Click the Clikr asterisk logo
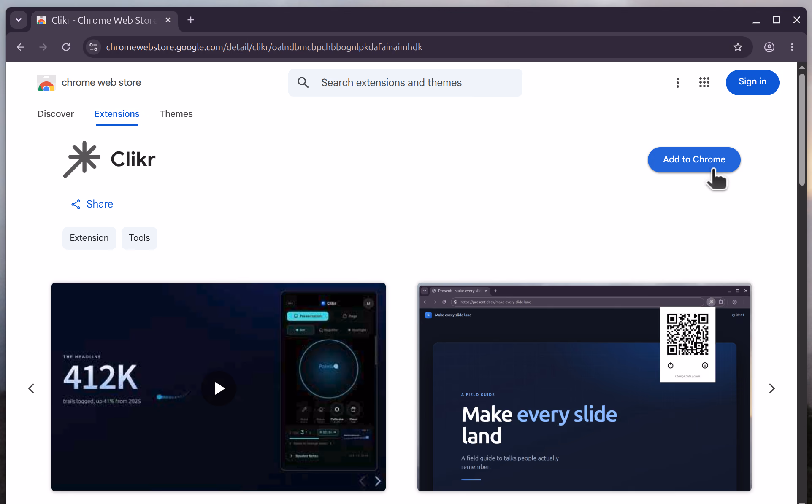This screenshot has height=504, width=812. (x=82, y=159)
